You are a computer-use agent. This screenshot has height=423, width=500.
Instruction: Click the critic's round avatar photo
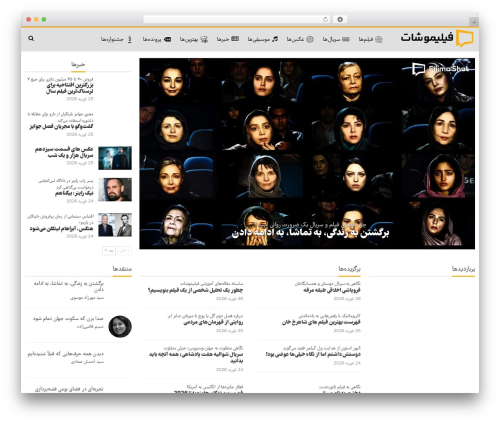pyautogui.click(x=120, y=326)
